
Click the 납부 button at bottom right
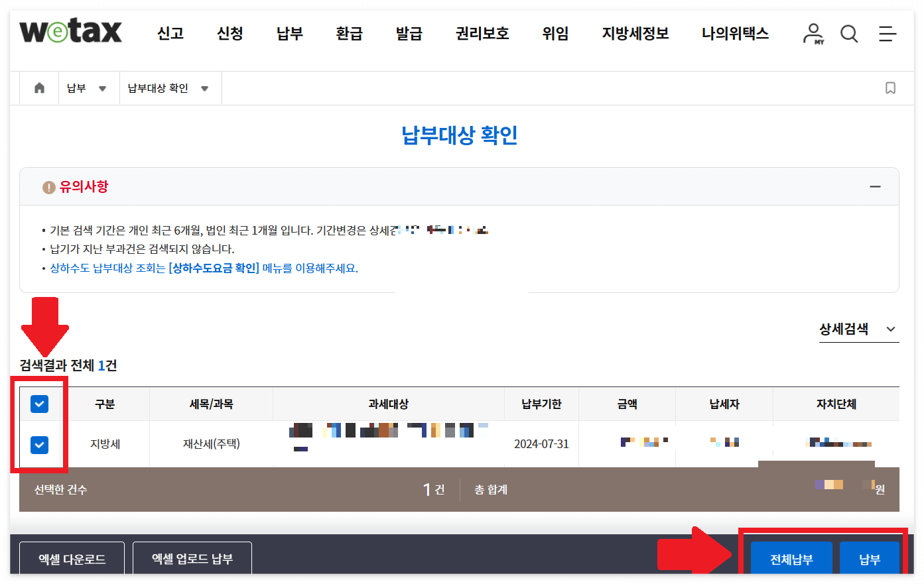point(870,558)
